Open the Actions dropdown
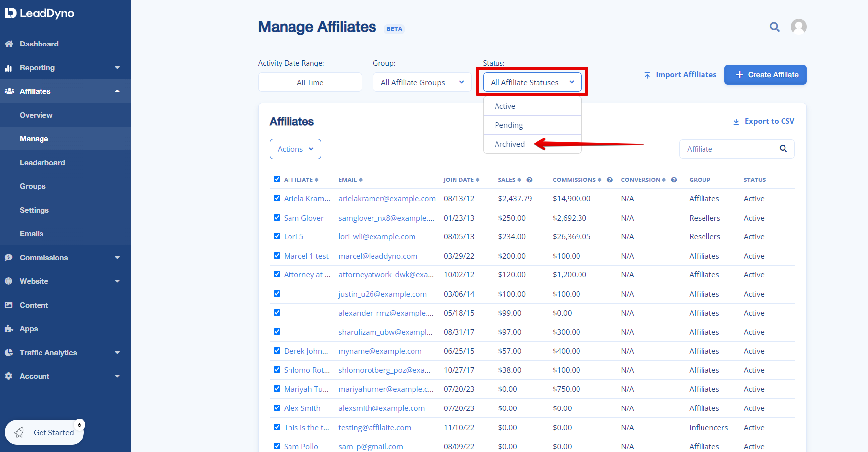This screenshot has height=452, width=868. [x=295, y=149]
